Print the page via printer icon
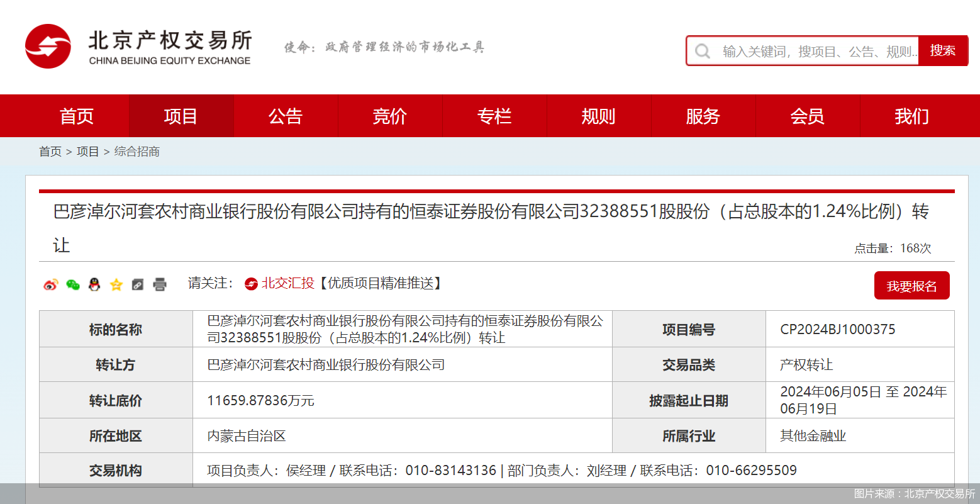The height and width of the screenshot is (504, 980). pyautogui.click(x=159, y=284)
